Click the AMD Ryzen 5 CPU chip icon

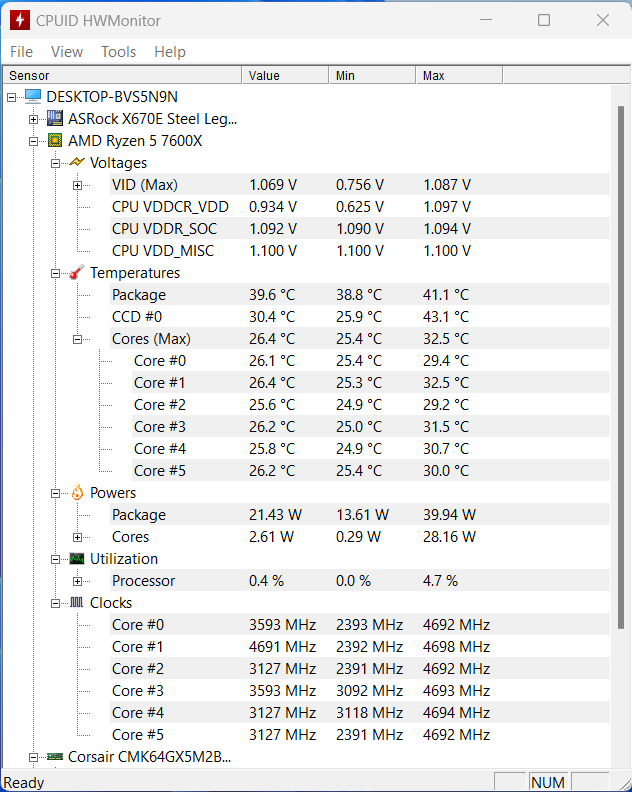tap(55, 140)
